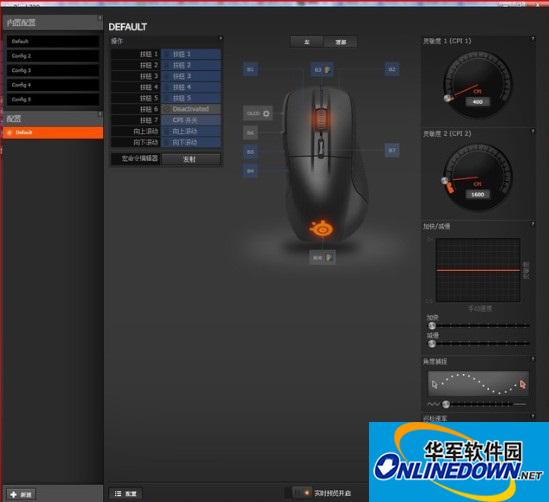Select Config 3 in onboard configs
The height and width of the screenshot is (502, 549).
(53, 70)
